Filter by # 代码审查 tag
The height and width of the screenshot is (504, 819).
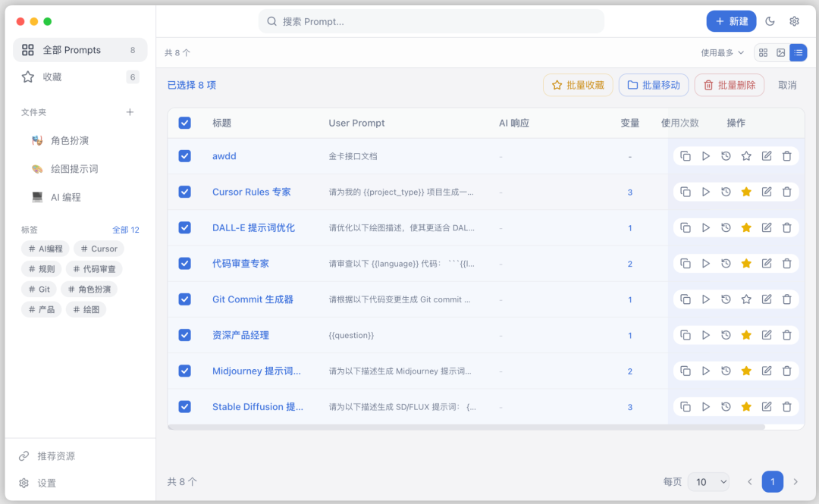pyautogui.click(x=94, y=269)
